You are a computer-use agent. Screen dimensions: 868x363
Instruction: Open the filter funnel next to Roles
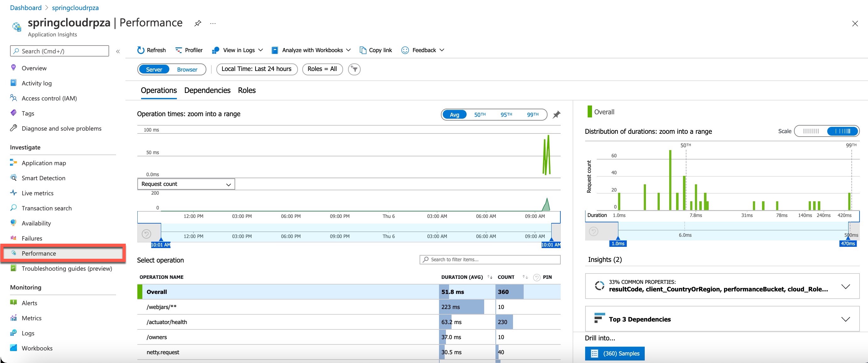tap(354, 69)
